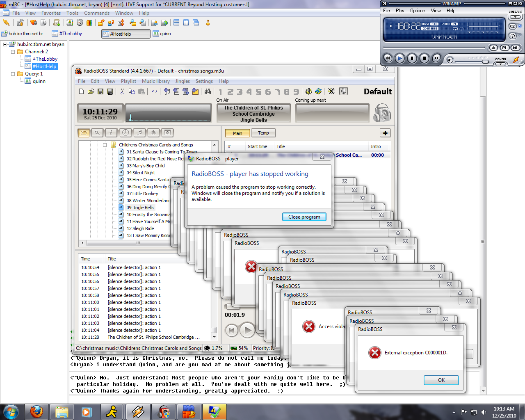Viewport: 525px width, 420px height.
Task: Click mIRC About icon in toolbar
Action: [208, 23]
